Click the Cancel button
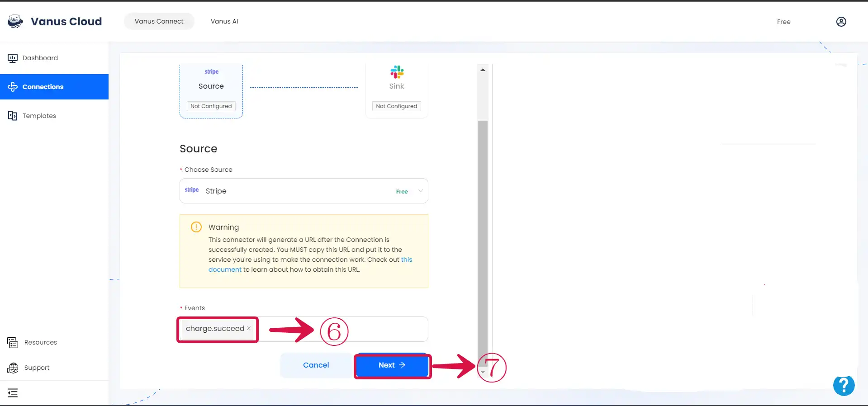Viewport: 868px width, 406px height. click(316, 365)
